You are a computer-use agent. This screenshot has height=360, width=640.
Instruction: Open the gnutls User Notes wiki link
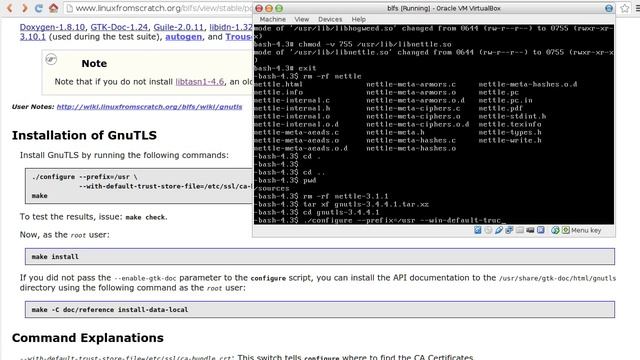coord(149,107)
